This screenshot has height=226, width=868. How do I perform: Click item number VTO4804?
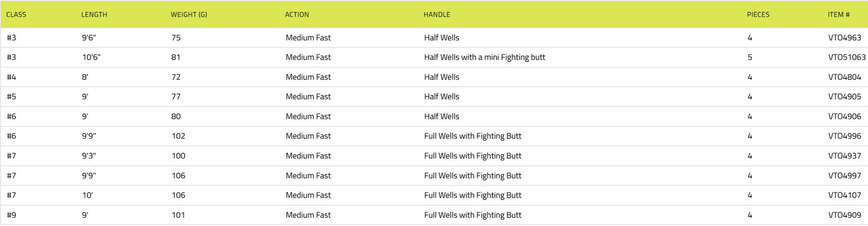coord(844,77)
